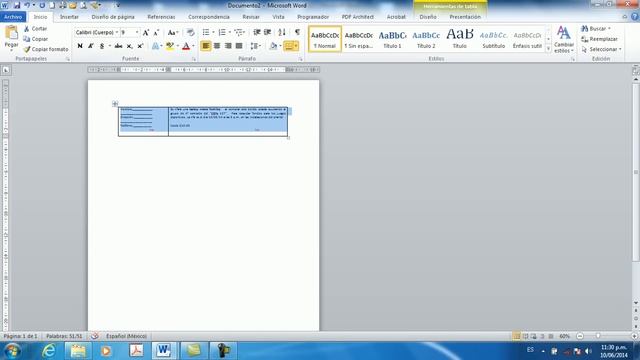The width and height of the screenshot is (640, 360).
Task: Click the volume speaker tray icon
Action: pos(588,351)
